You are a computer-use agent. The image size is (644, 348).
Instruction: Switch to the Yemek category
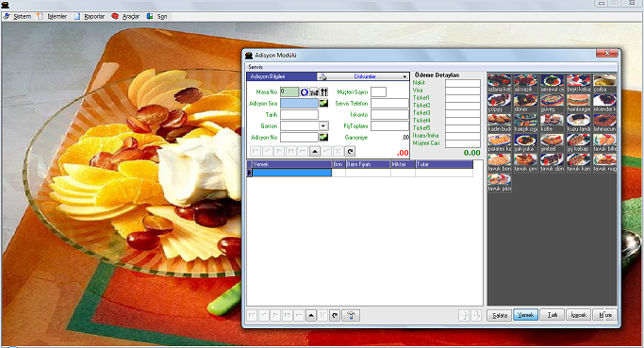(x=526, y=315)
